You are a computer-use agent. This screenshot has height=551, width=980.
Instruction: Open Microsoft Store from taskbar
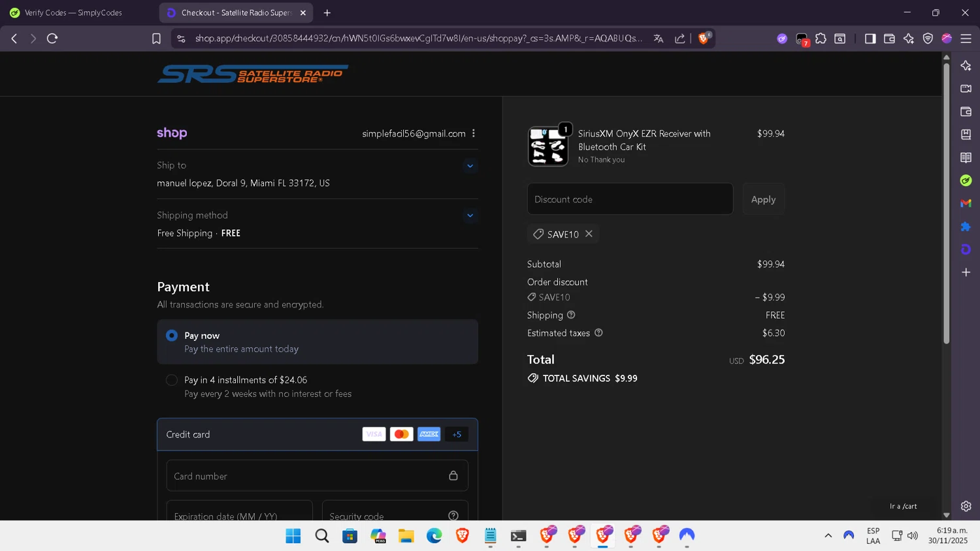350,536
